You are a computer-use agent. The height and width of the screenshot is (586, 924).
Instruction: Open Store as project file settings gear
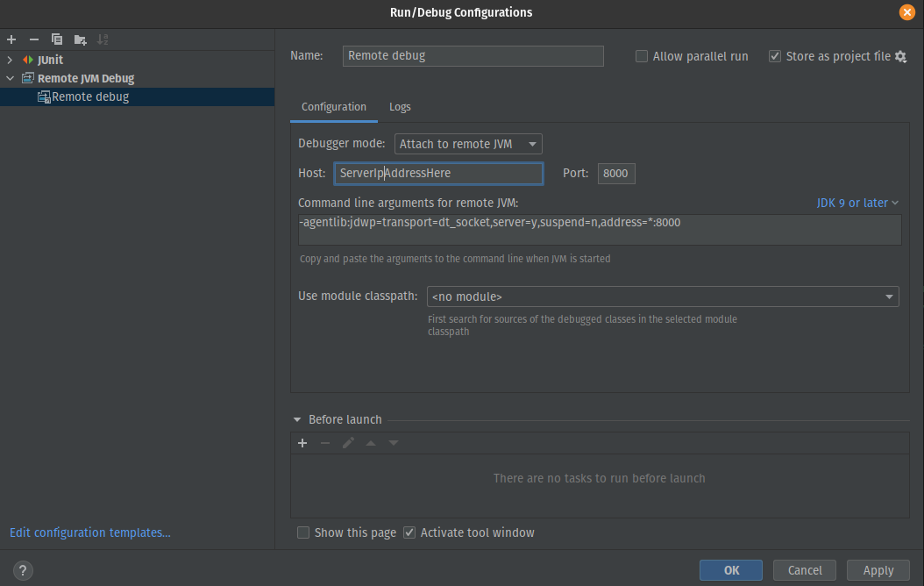click(x=901, y=56)
